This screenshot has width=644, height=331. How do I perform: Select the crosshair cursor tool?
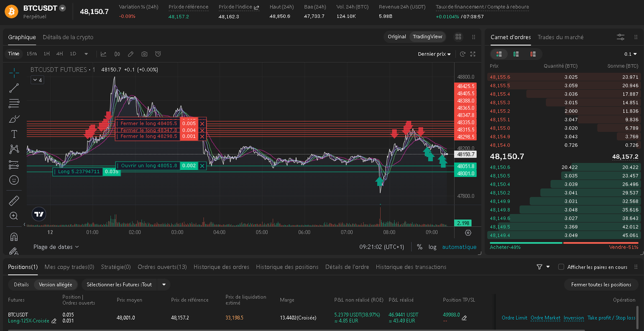pyautogui.click(x=14, y=71)
